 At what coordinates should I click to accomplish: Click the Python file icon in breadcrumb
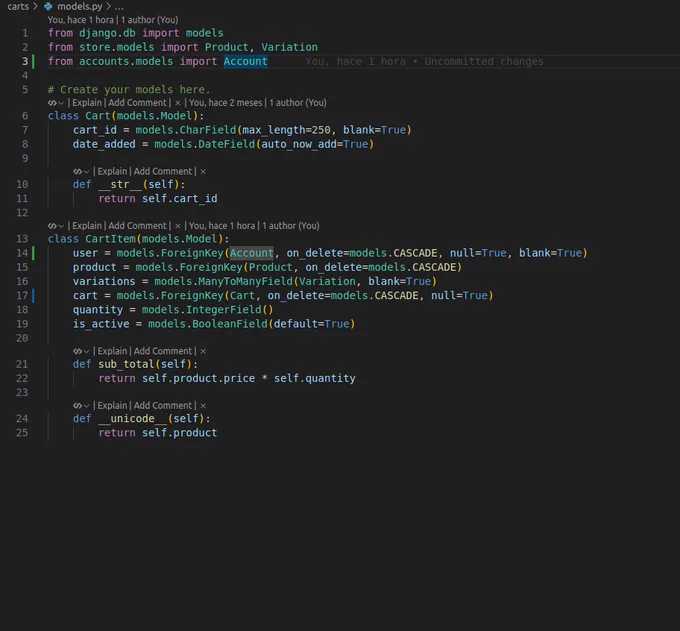[48, 7]
